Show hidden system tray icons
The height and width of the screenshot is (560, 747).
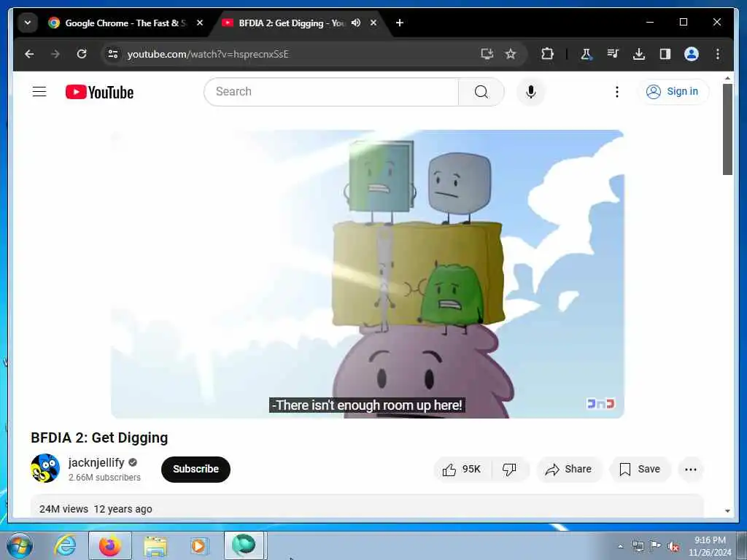tap(620, 546)
